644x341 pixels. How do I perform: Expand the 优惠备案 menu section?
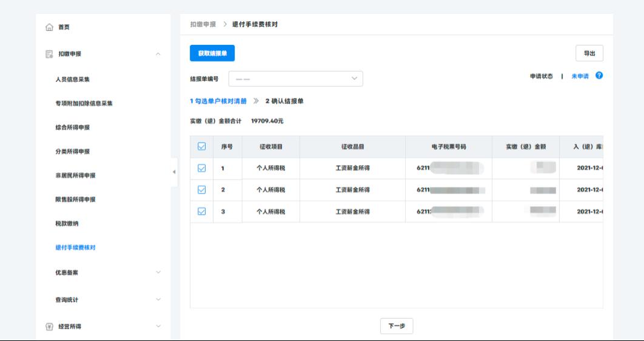(x=158, y=272)
